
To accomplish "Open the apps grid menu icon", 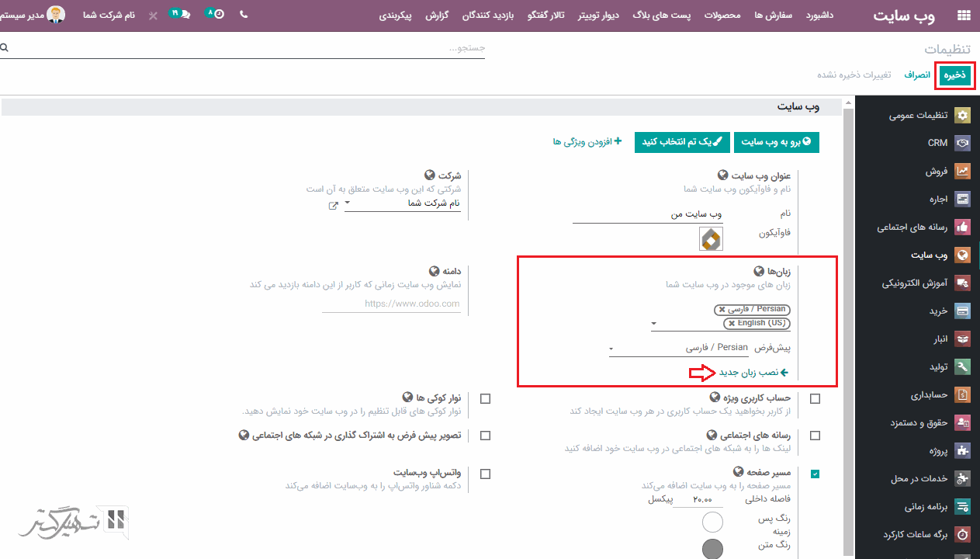I will click(x=964, y=16).
